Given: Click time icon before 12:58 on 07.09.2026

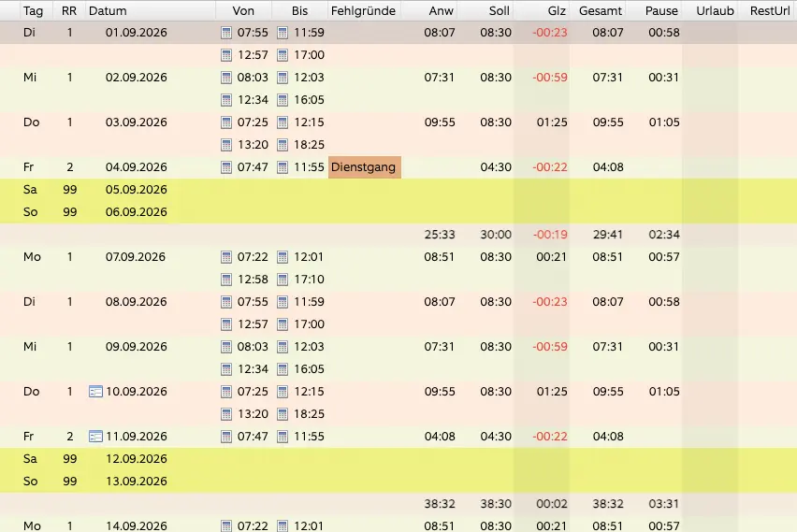Looking at the screenshot, I should [x=226, y=280].
